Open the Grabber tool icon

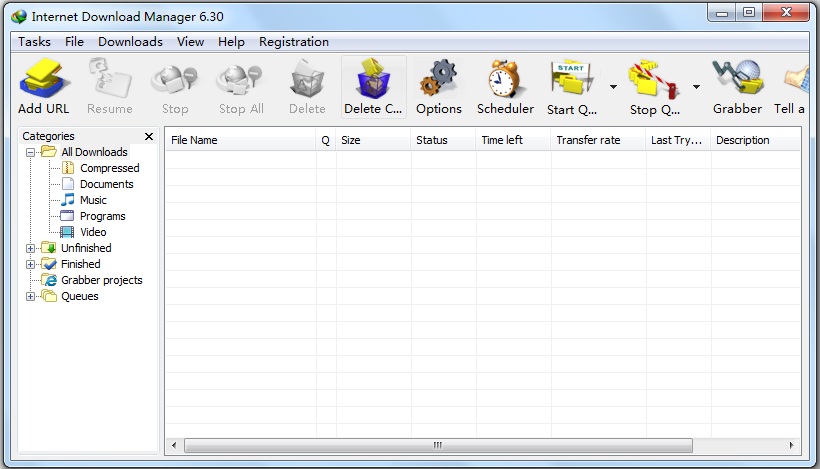(x=737, y=79)
